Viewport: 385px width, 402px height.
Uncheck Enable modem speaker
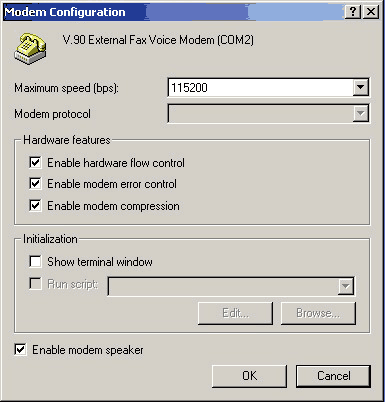tap(20, 350)
